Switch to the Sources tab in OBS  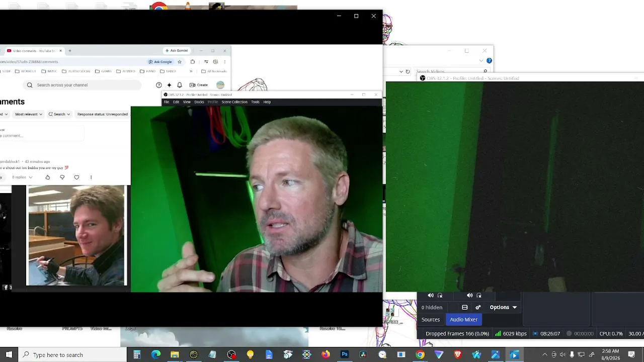[431, 319]
